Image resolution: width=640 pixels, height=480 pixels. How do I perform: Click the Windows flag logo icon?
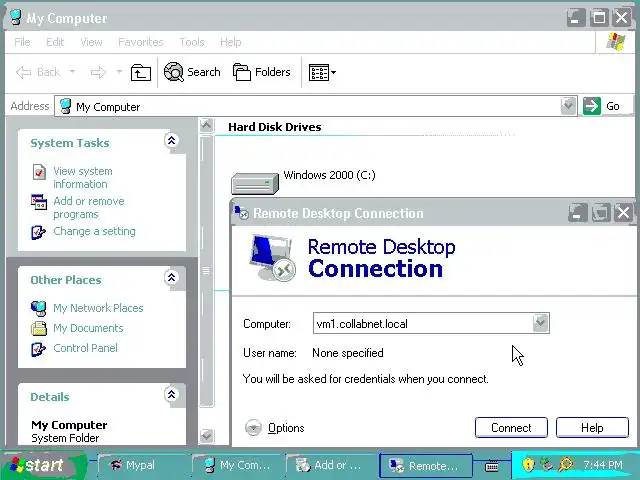[616, 42]
